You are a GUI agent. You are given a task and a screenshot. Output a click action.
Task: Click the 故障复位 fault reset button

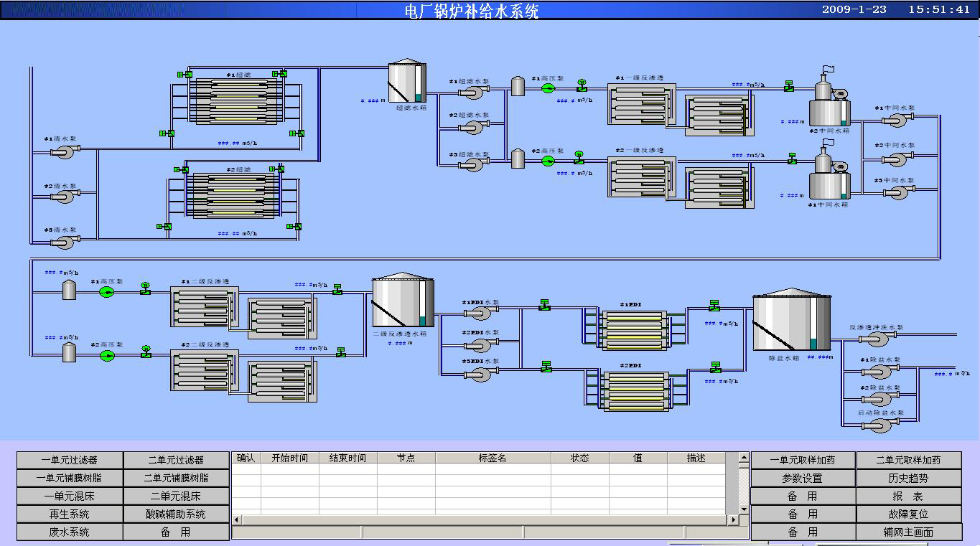(x=908, y=514)
